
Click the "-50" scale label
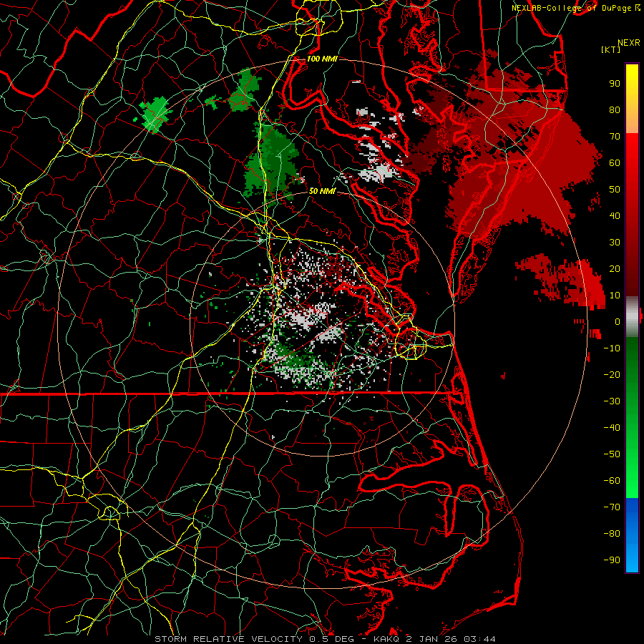pos(612,454)
